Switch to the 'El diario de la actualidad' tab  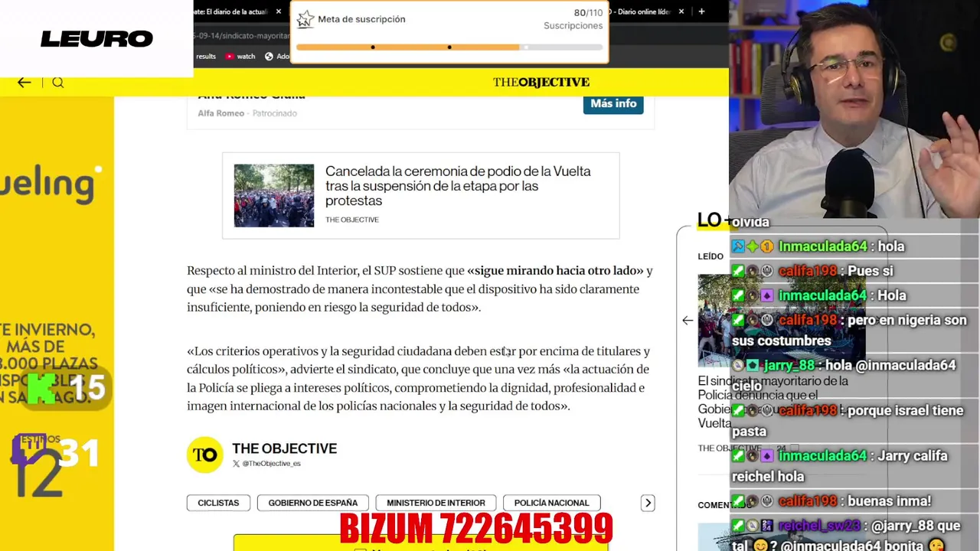pos(231,11)
